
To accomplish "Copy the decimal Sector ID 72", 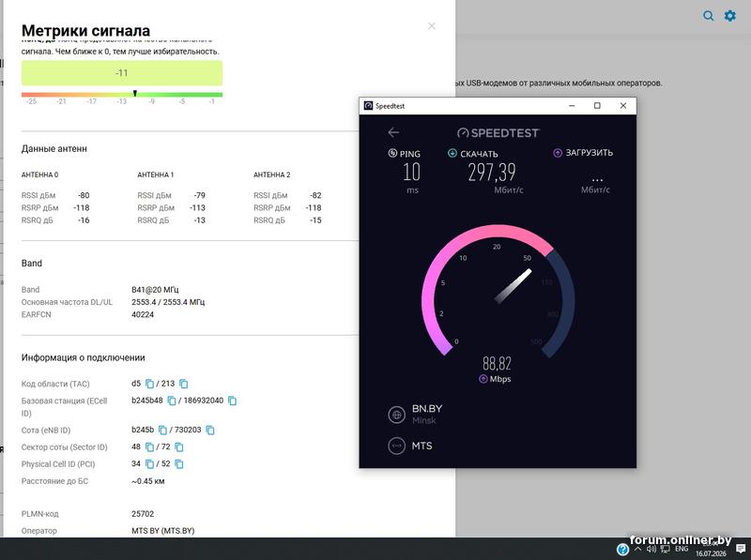I will (179, 447).
